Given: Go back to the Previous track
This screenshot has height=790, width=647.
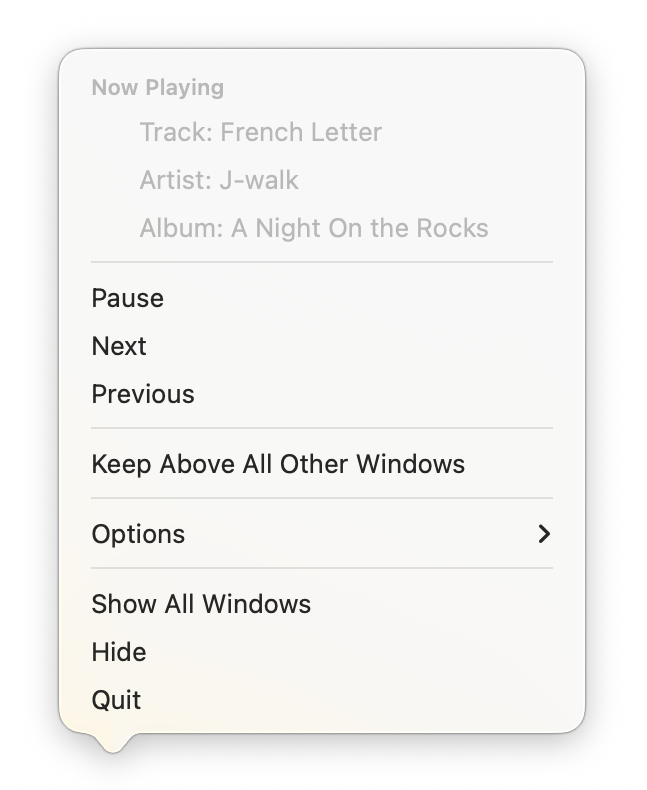Looking at the screenshot, I should [143, 394].
